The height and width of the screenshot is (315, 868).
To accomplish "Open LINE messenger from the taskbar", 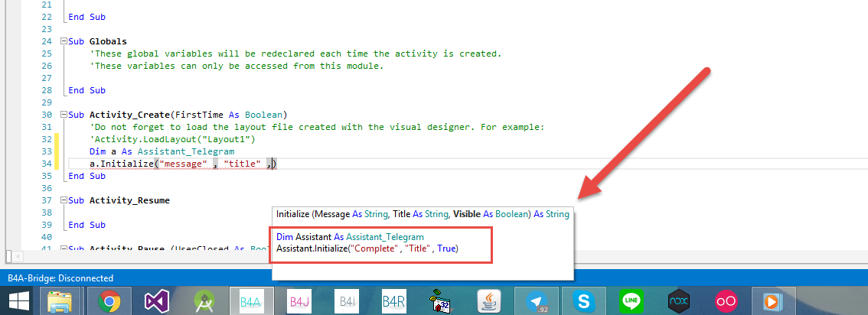I will pos(631,301).
